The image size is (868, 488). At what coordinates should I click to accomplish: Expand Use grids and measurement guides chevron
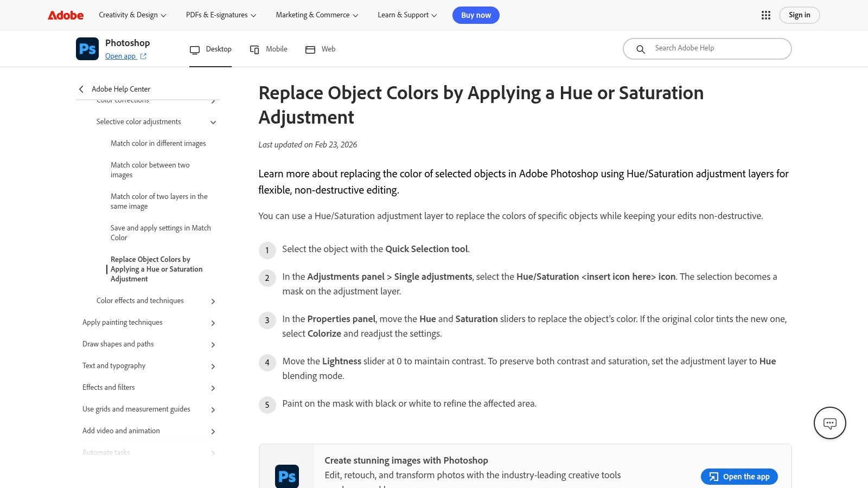(213, 410)
